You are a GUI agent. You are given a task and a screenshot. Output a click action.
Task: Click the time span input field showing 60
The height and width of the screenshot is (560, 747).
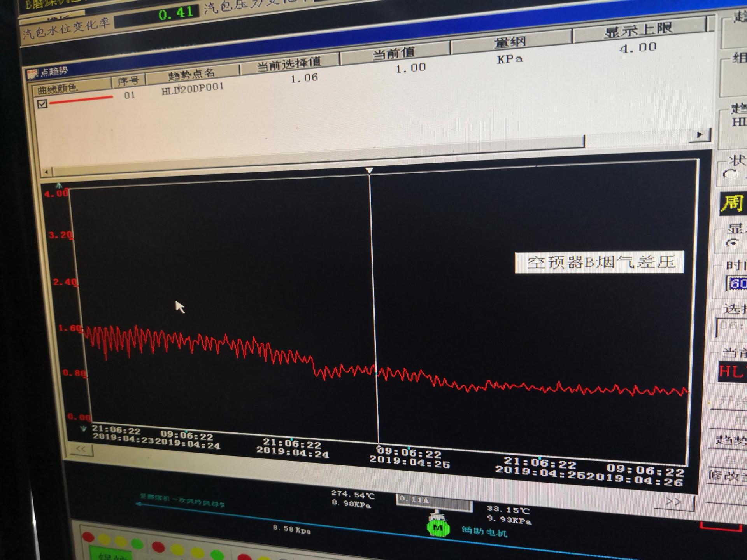[x=736, y=283]
